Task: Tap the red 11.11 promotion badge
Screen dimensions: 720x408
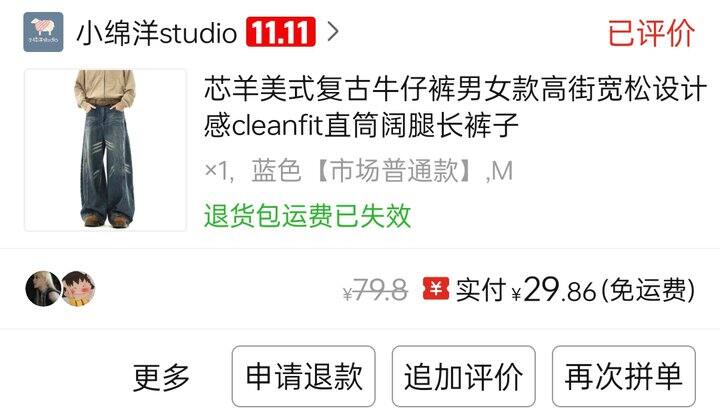Action: click(x=281, y=32)
